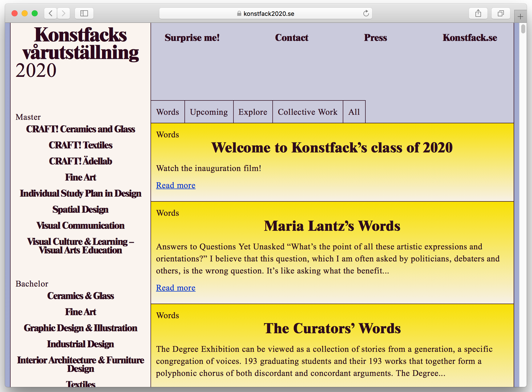Screen dimensions: 532x392
Task: Click the padlock icon in address bar
Action: (239, 14)
